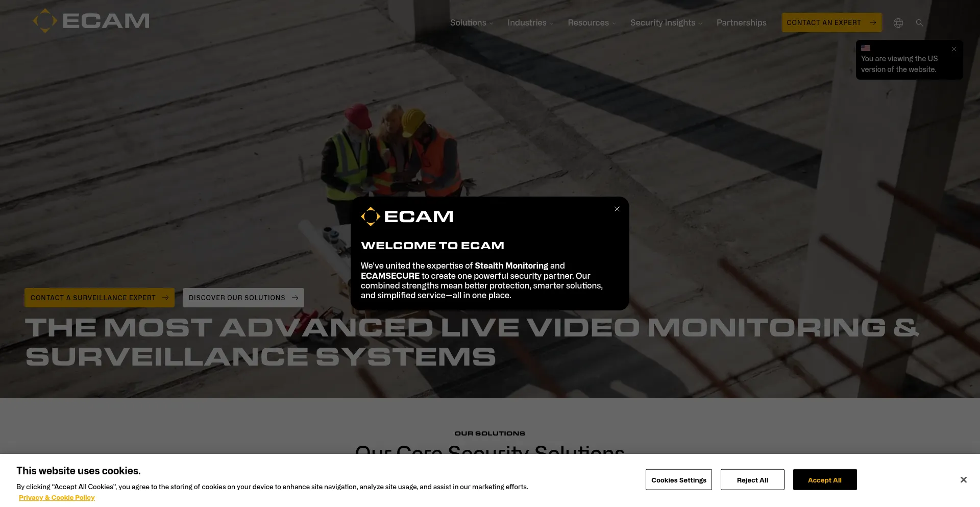This screenshot has height=507, width=980.
Task: Click the Reject All button
Action: tap(752, 479)
